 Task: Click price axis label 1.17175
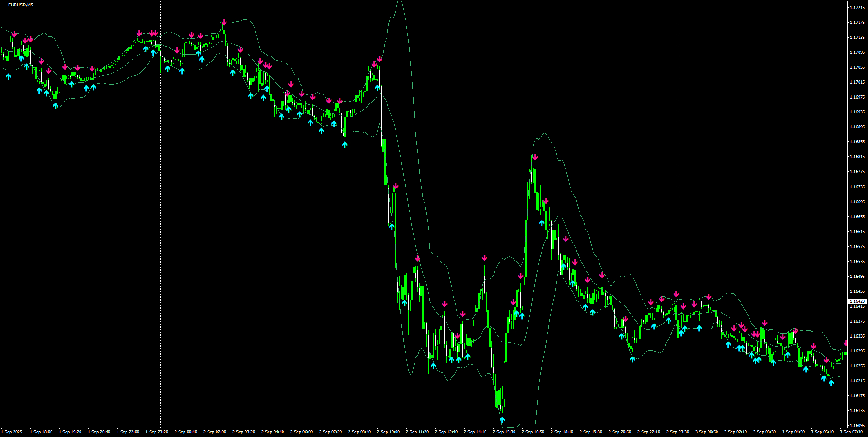pyautogui.click(x=857, y=23)
